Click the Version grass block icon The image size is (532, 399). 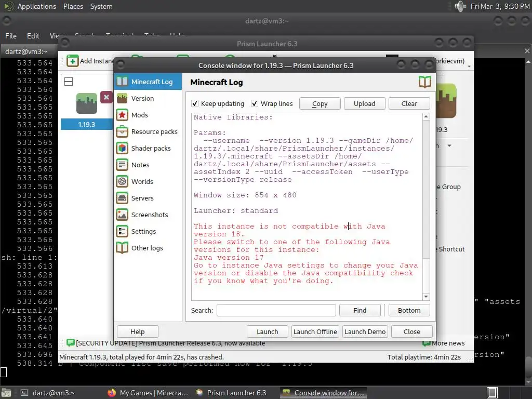pos(122,98)
